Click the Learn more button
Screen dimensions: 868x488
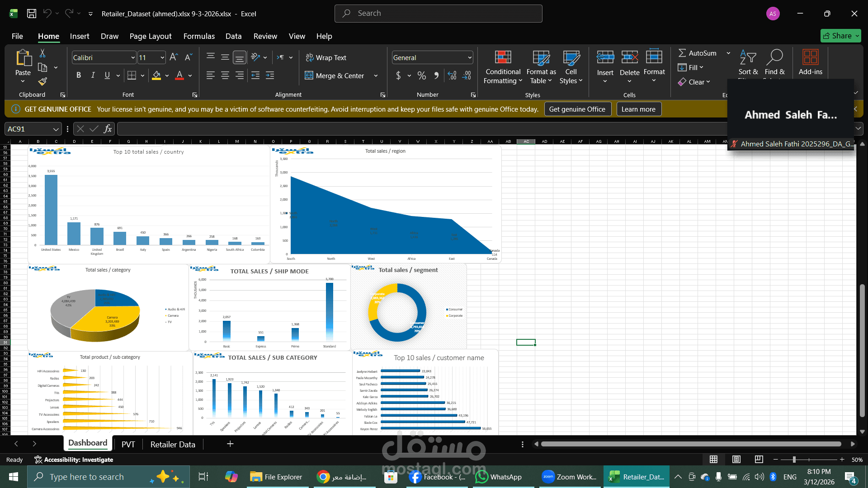(x=638, y=109)
